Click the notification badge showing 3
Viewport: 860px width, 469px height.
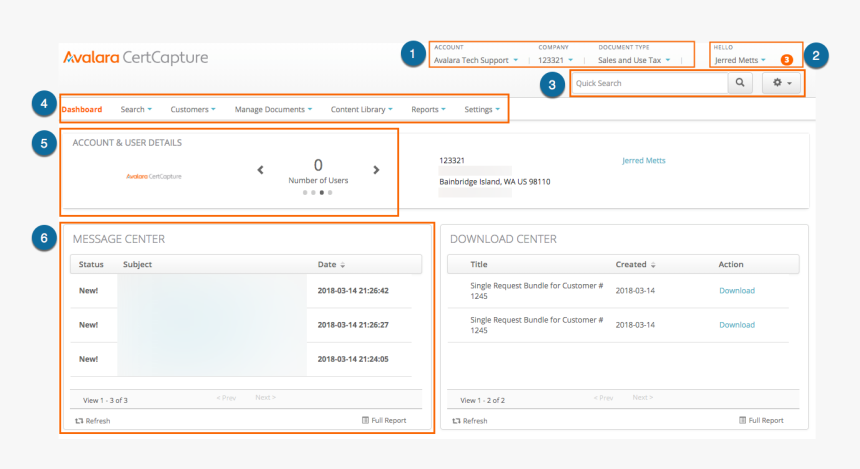(x=787, y=60)
